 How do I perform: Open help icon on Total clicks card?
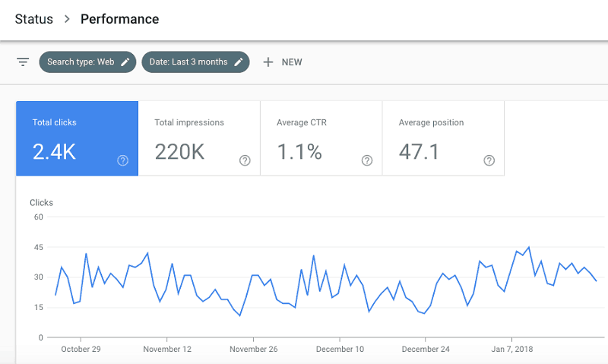point(122,160)
